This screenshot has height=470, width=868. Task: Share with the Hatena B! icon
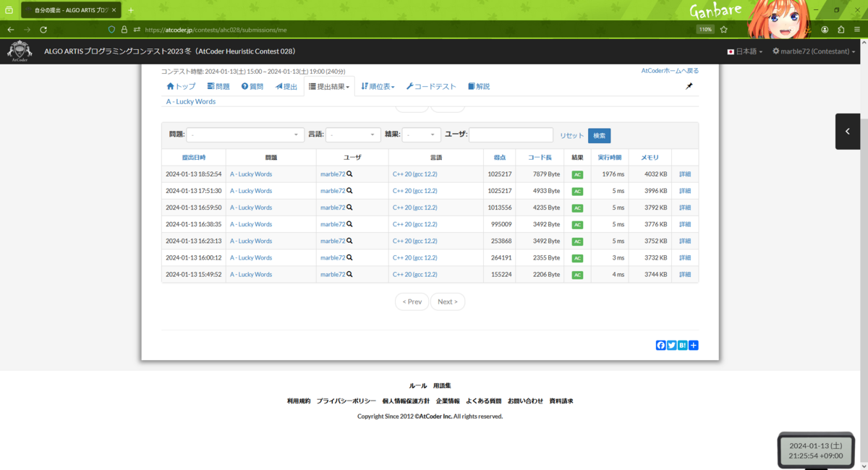[682, 345]
